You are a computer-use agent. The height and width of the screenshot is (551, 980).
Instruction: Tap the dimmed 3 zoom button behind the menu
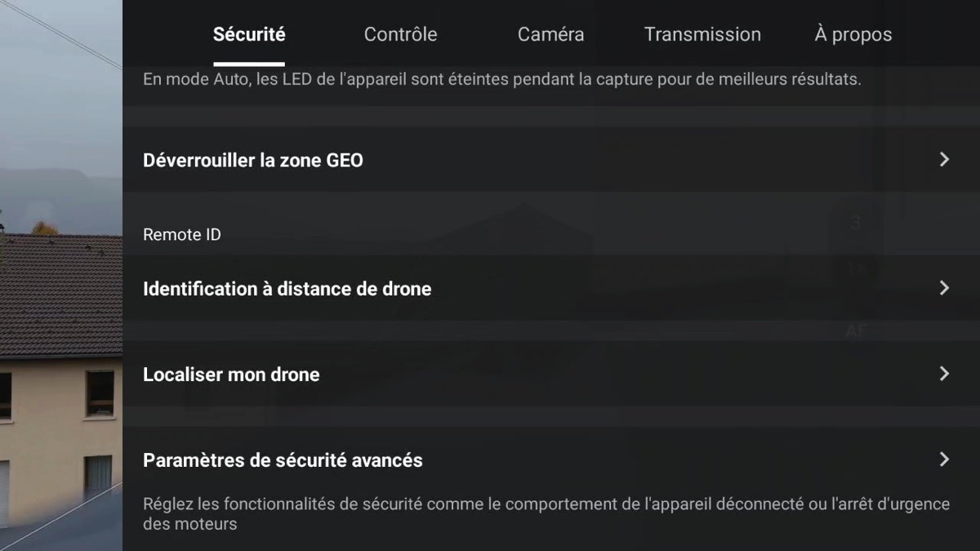coord(855,224)
